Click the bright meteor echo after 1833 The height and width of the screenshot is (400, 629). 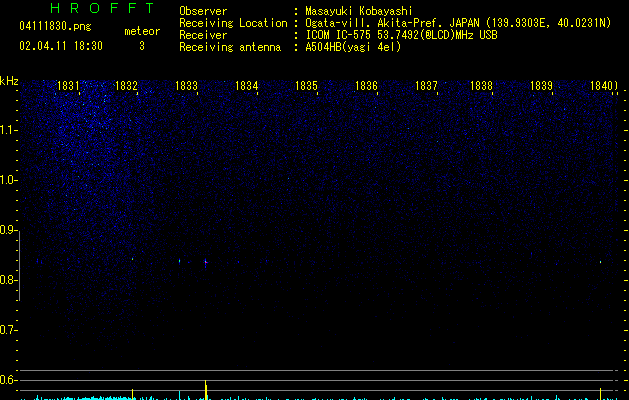(206, 262)
